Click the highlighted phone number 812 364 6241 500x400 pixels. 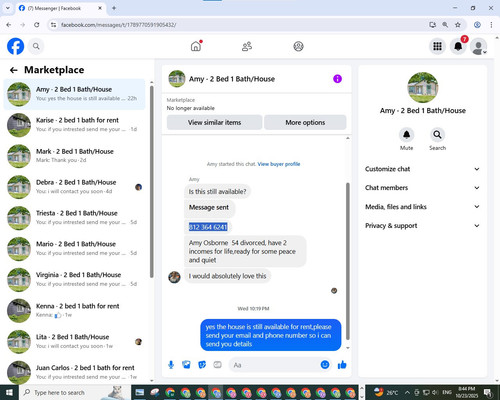click(208, 227)
